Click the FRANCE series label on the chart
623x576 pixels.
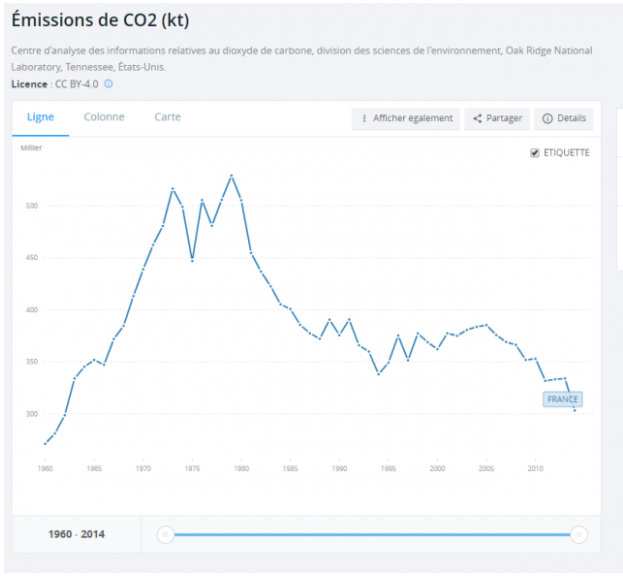562,399
